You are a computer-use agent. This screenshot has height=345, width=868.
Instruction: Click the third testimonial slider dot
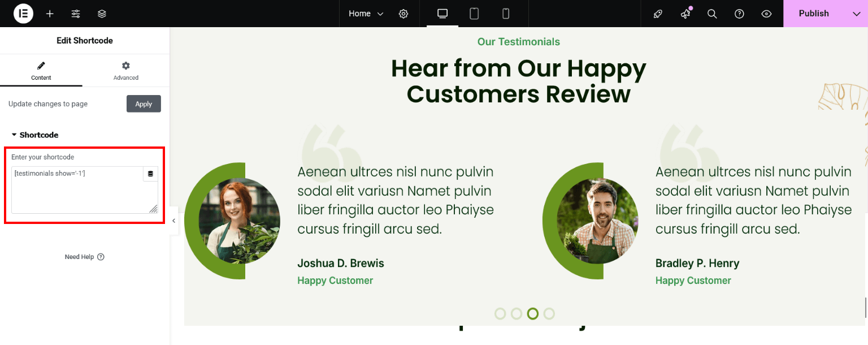pos(532,313)
